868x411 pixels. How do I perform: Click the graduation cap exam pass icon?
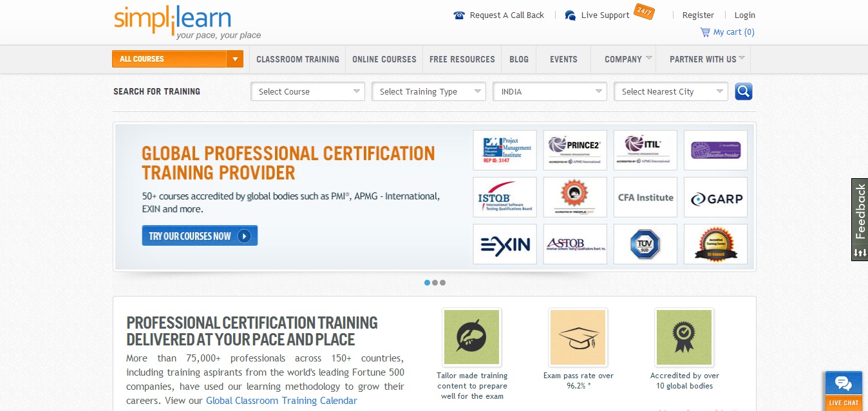point(578,337)
